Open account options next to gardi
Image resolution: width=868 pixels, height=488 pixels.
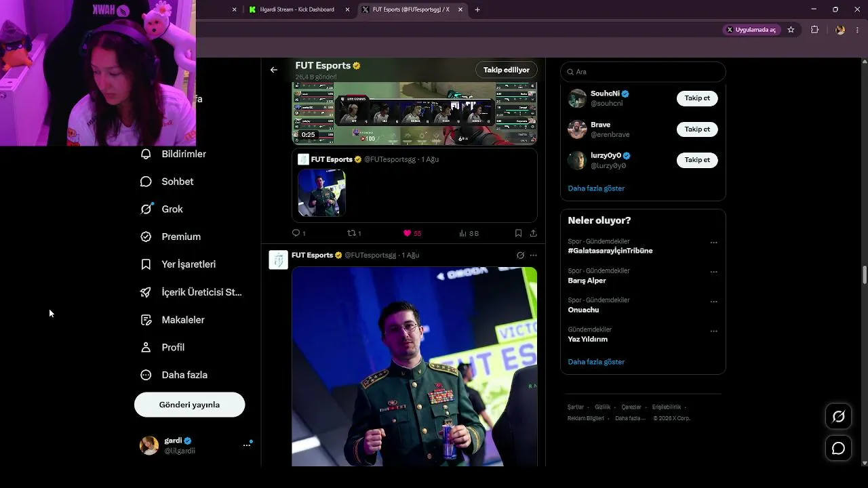coord(247,445)
